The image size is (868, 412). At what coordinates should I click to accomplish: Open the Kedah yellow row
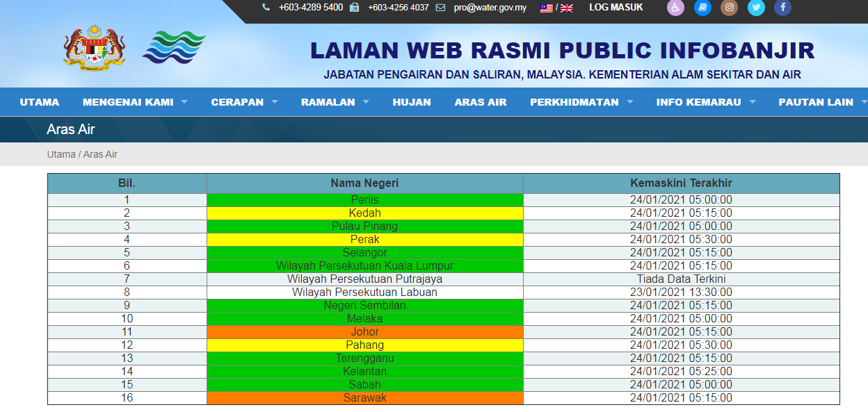point(365,213)
